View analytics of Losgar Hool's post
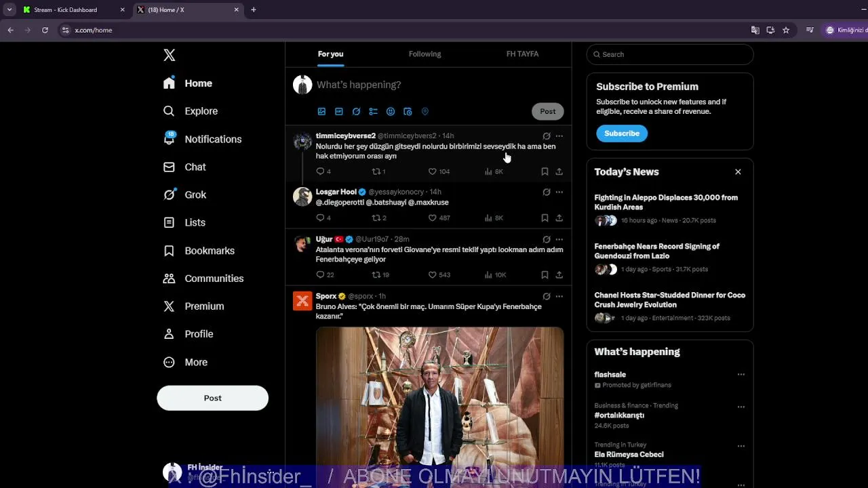The height and width of the screenshot is (488, 868). pyautogui.click(x=494, y=218)
